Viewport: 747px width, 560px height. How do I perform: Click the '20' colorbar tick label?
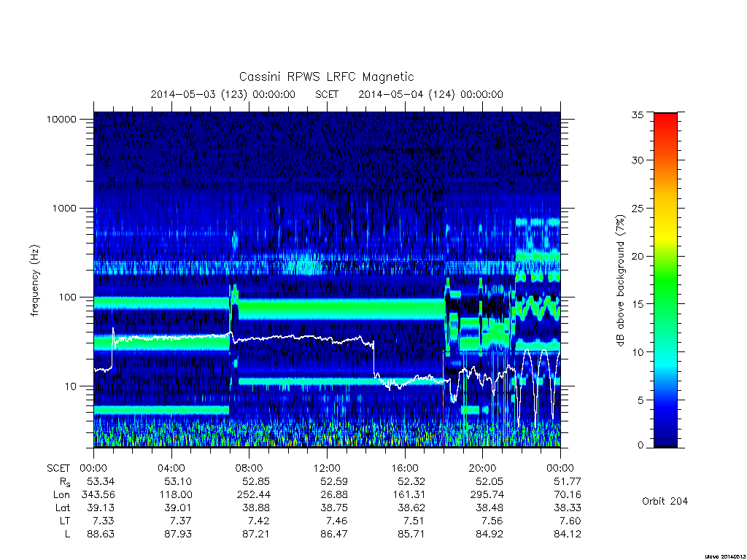[637, 256]
